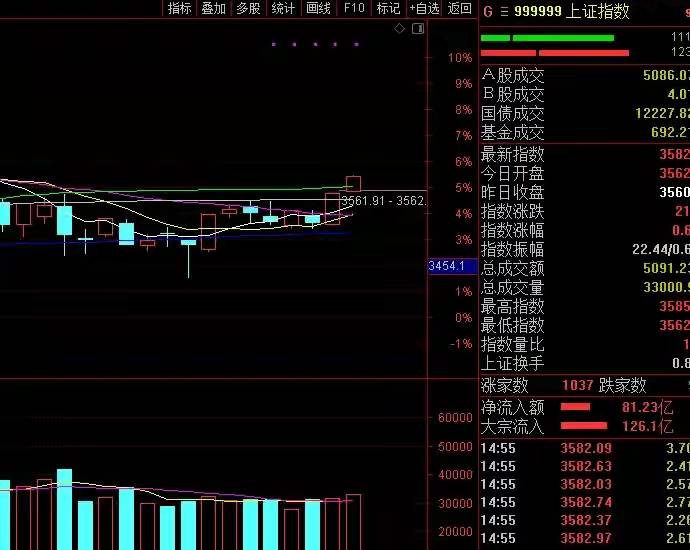This screenshot has width=690, height=550.
Task: Click the 返回 back button
Action: 459,8
